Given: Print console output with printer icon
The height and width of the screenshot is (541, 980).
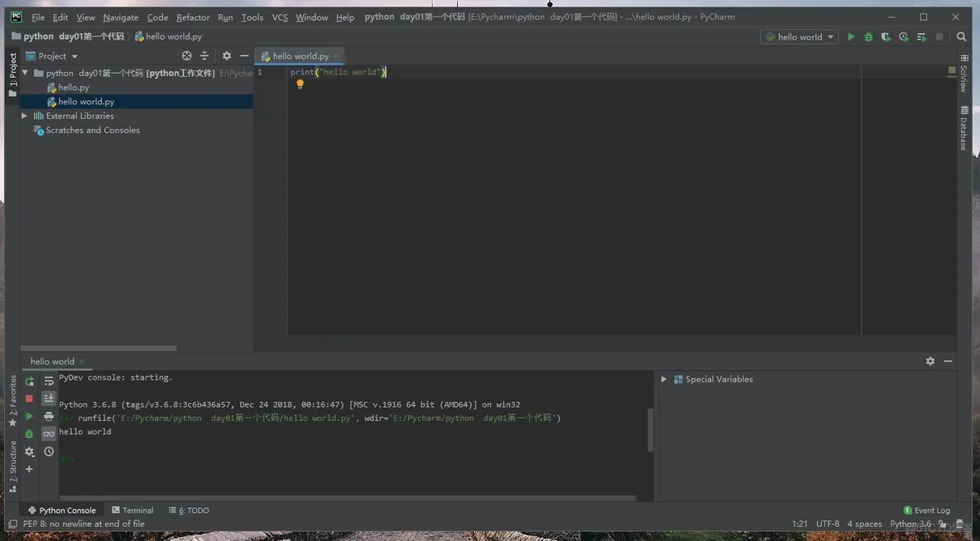Looking at the screenshot, I should [x=49, y=416].
